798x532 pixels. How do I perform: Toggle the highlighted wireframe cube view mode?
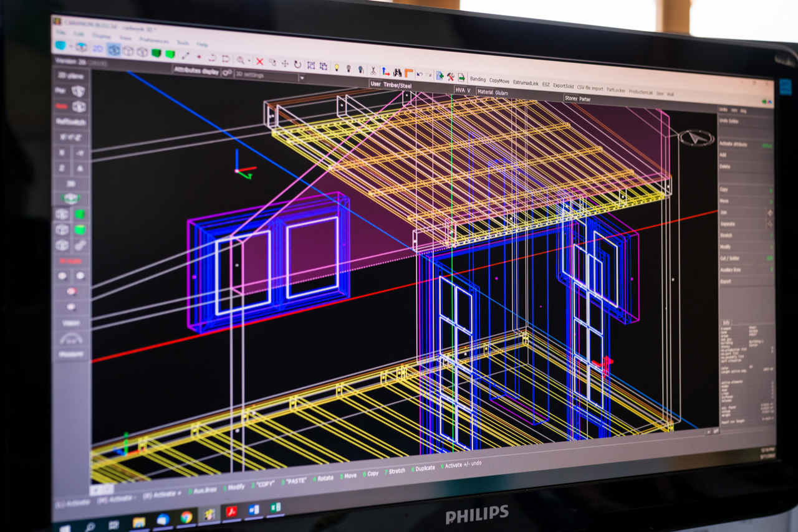coord(113,50)
